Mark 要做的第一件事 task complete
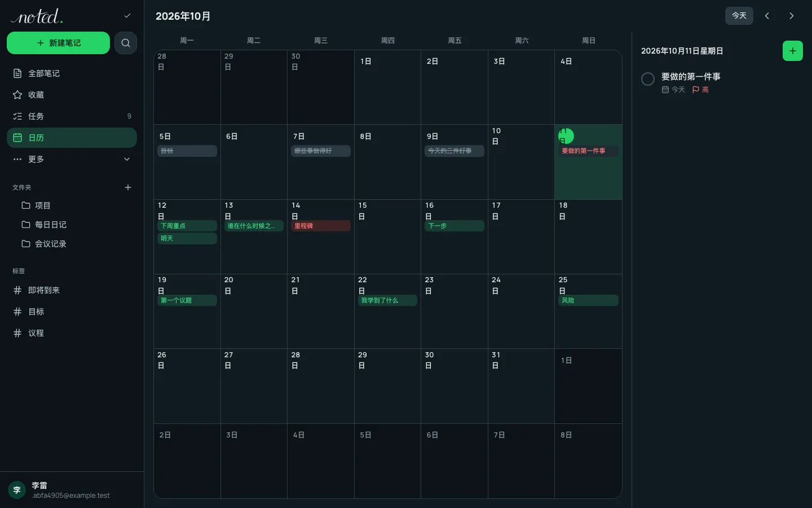 (648, 79)
